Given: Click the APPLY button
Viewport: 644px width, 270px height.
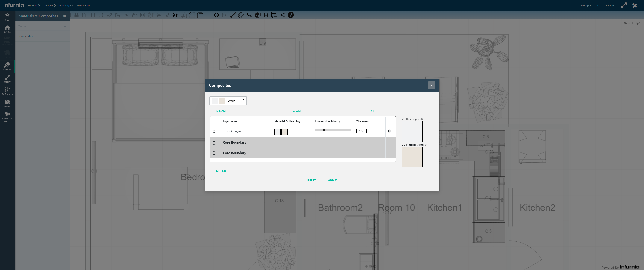Looking at the screenshot, I should click(x=332, y=180).
